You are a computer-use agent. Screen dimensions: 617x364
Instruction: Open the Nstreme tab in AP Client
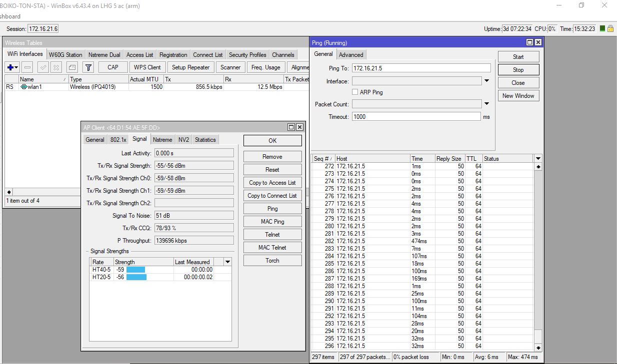coord(162,140)
